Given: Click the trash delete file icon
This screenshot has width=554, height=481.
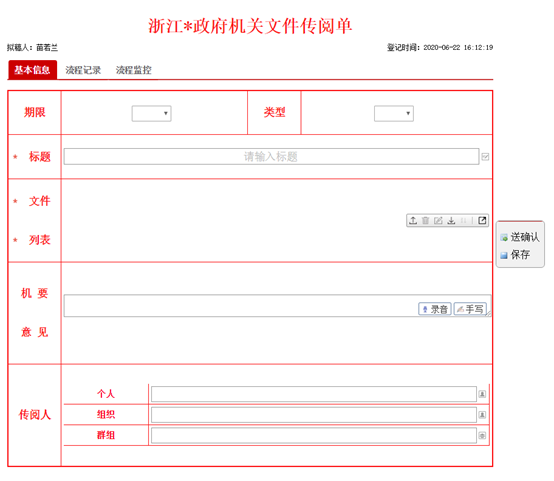Looking at the screenshot, I should click(x=425, y=221).
